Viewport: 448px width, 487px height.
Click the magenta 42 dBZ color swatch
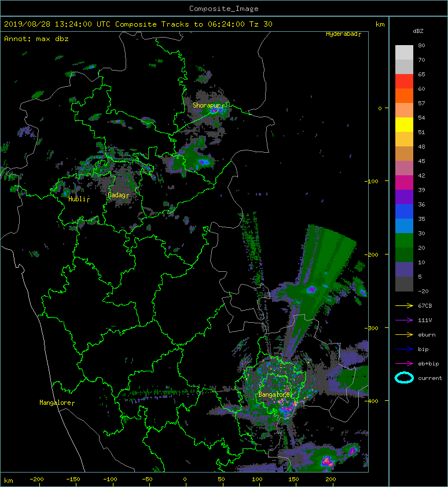[404, 182]
